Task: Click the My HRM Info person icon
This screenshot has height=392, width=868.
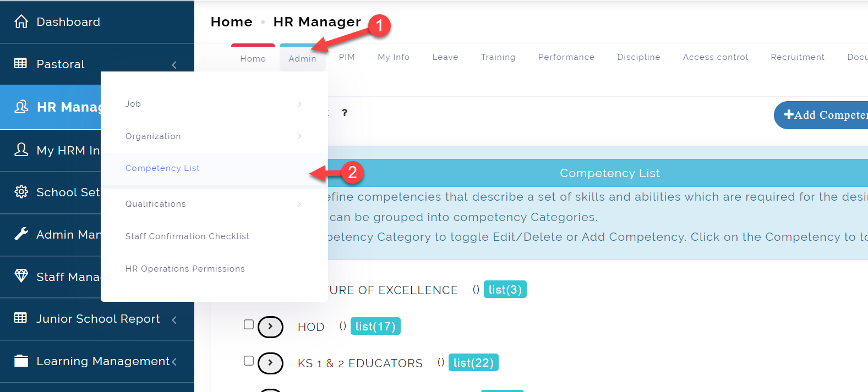Action: point(21,150)
